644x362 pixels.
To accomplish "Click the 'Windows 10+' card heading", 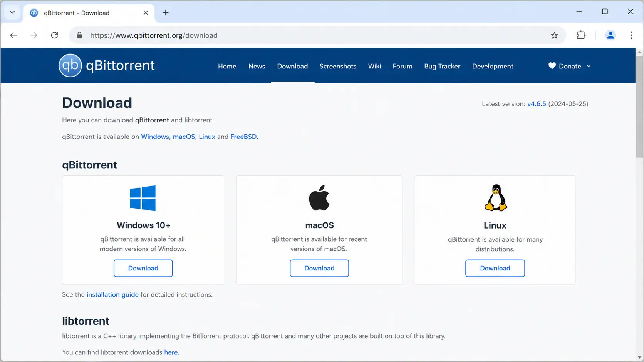I will tap(144, 225).
